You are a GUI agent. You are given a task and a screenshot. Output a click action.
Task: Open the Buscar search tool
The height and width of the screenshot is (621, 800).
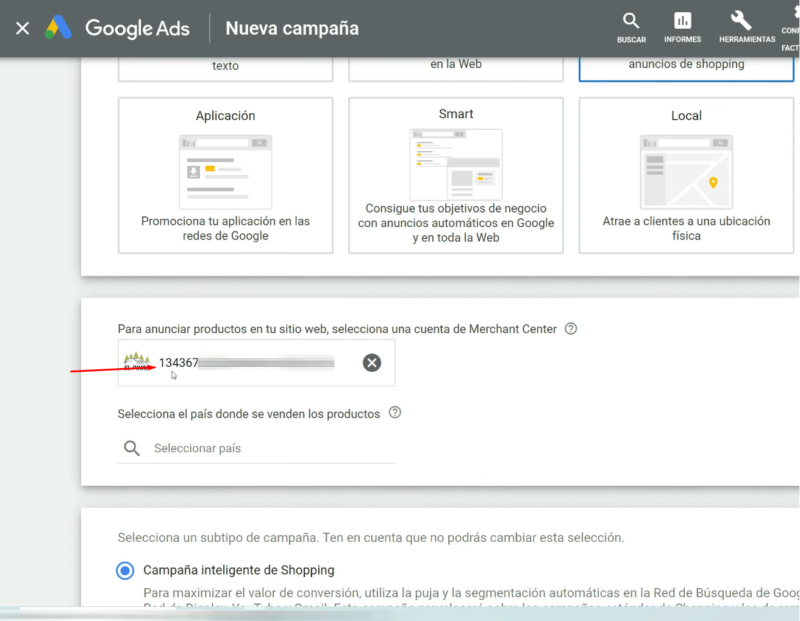(x=631, y=28)
